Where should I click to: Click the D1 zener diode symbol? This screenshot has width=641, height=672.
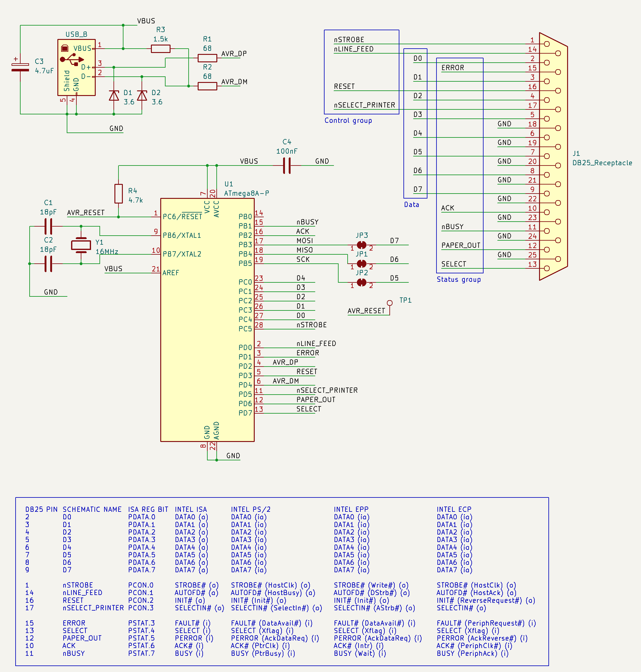[114, 96]
